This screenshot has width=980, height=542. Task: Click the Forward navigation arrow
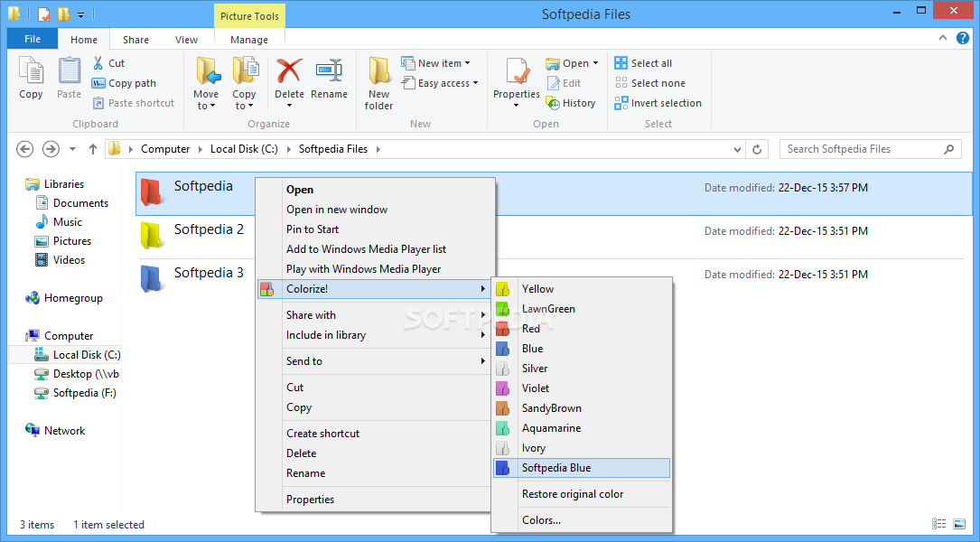tap(51, 149)
